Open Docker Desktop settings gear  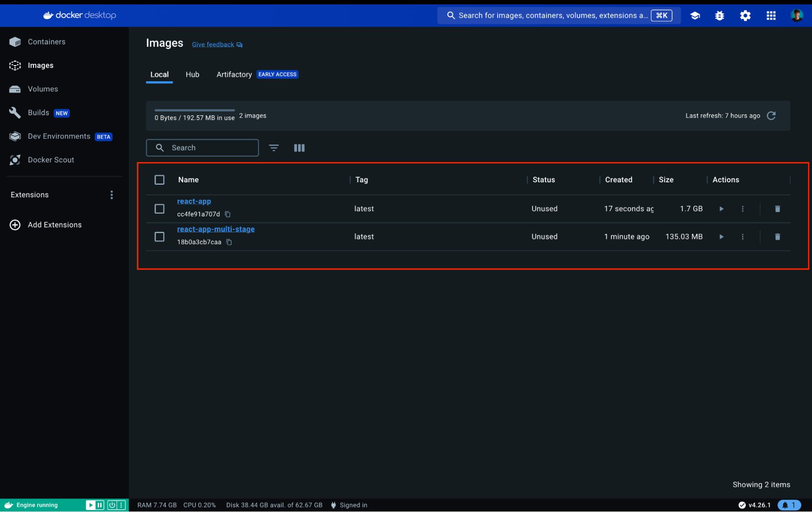click(x=745, y=15)
